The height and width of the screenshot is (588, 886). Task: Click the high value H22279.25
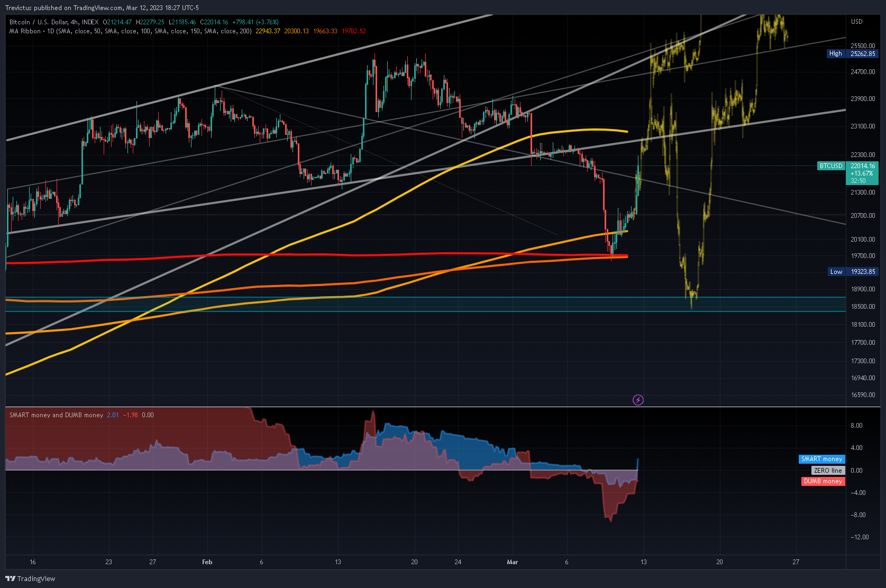(x=150, y=22)
